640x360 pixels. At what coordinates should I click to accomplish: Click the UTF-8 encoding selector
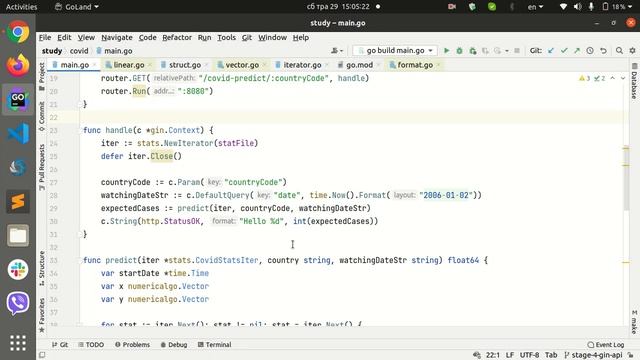(x=529, y=355)
